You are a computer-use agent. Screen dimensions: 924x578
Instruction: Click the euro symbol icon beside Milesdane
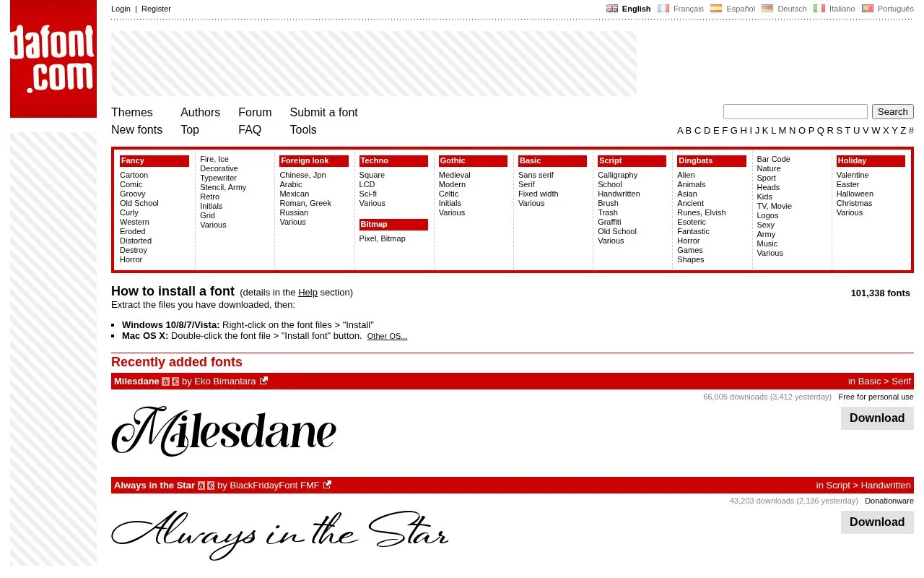tap(175, 381)
